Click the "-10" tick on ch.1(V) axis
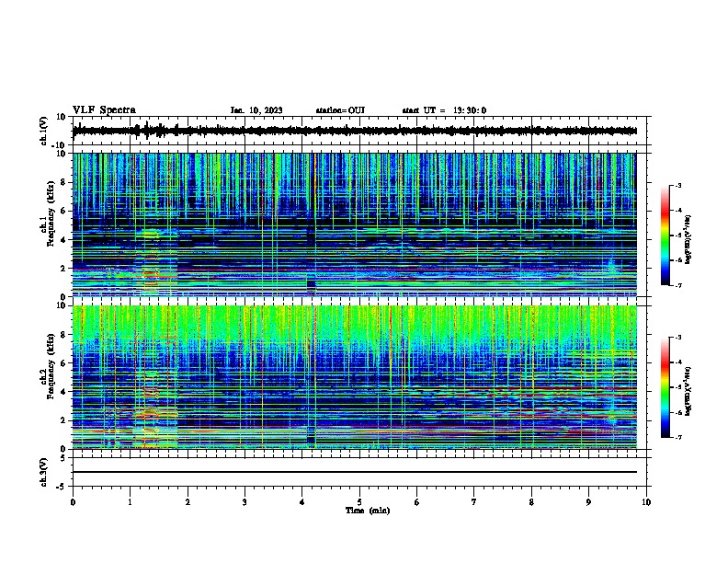The height and width of the screenshot is (563, 728). point(60,145)
